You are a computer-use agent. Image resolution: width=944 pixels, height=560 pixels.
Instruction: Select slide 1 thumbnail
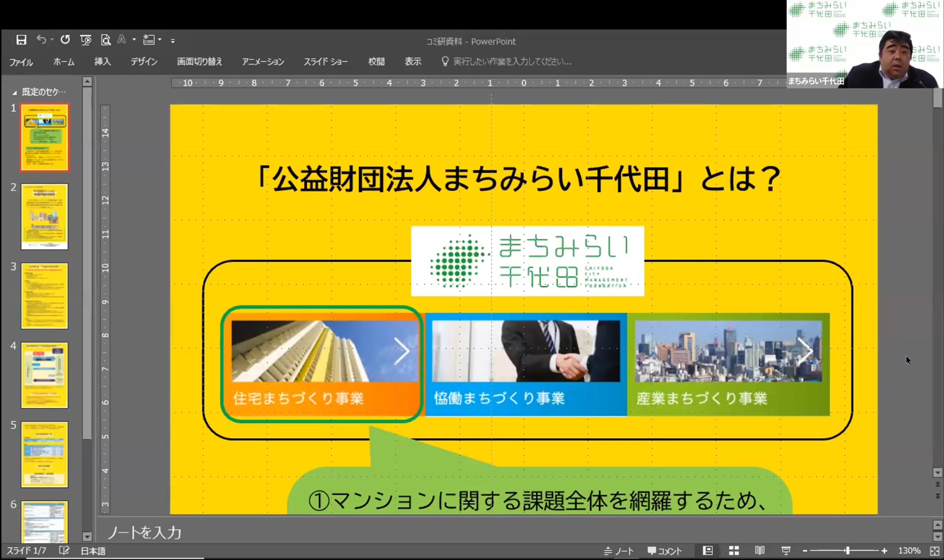coord(45,137)
